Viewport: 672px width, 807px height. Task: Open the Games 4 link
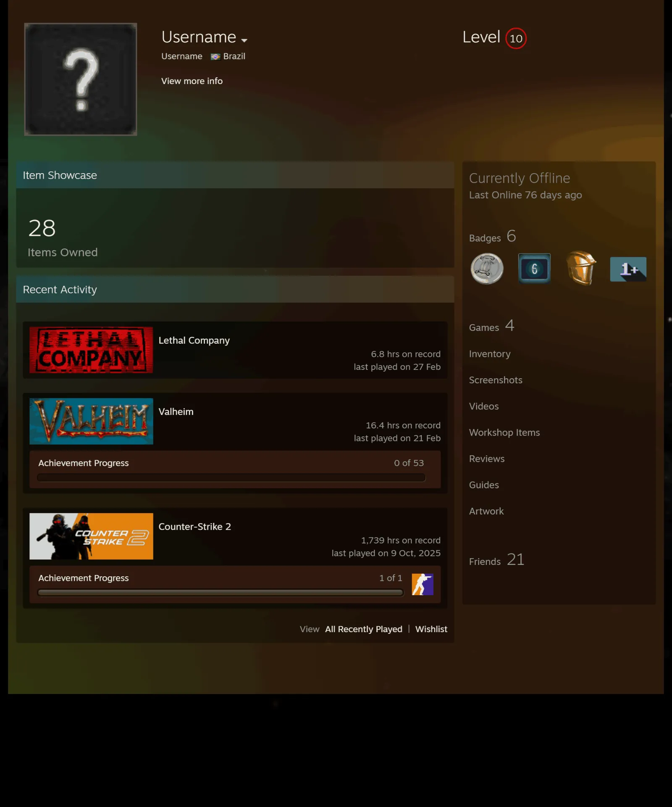pos(492,326)
